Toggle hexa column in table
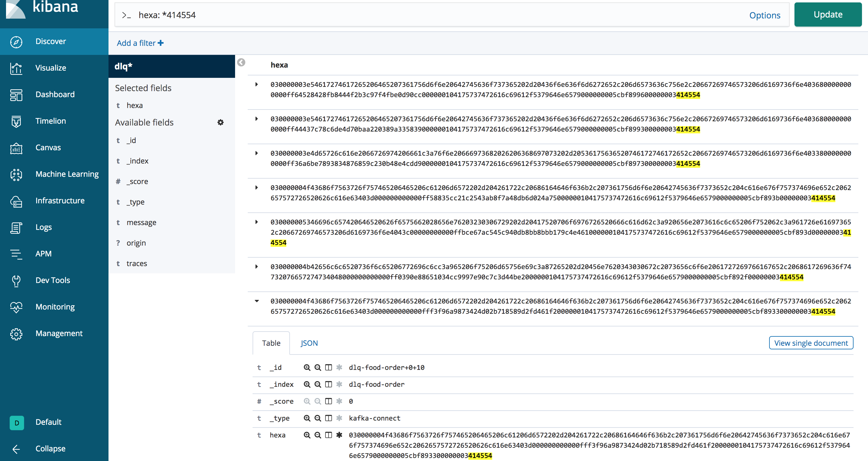This screenshot has width=868, height=461. click(328, 435)
